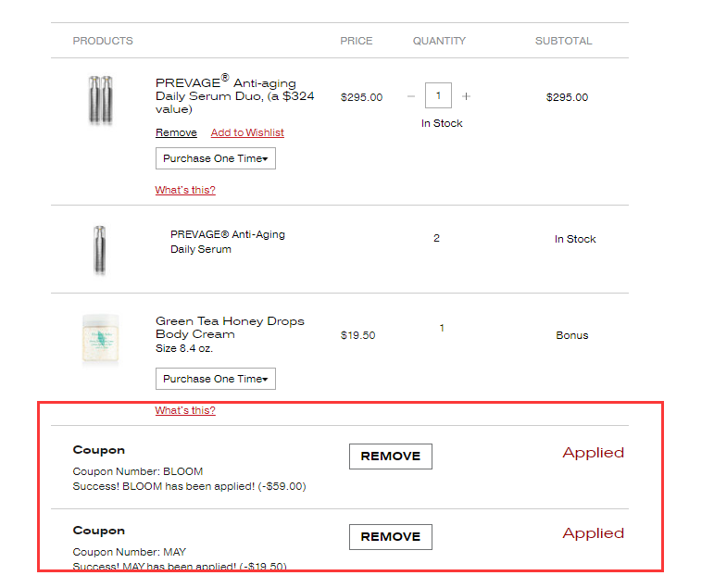Click the Applied status for MAY coupon
The width and height of the screenshot is (714, 588).
594,533
